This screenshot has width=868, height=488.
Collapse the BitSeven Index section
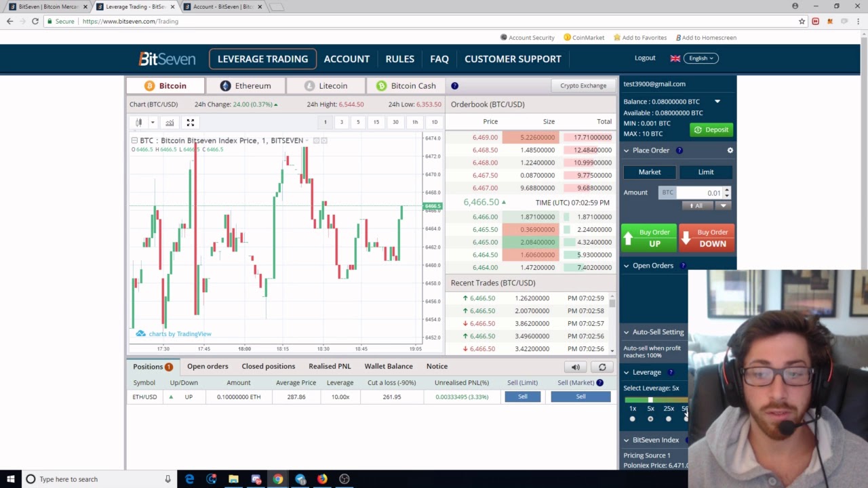tap(627, 440)
